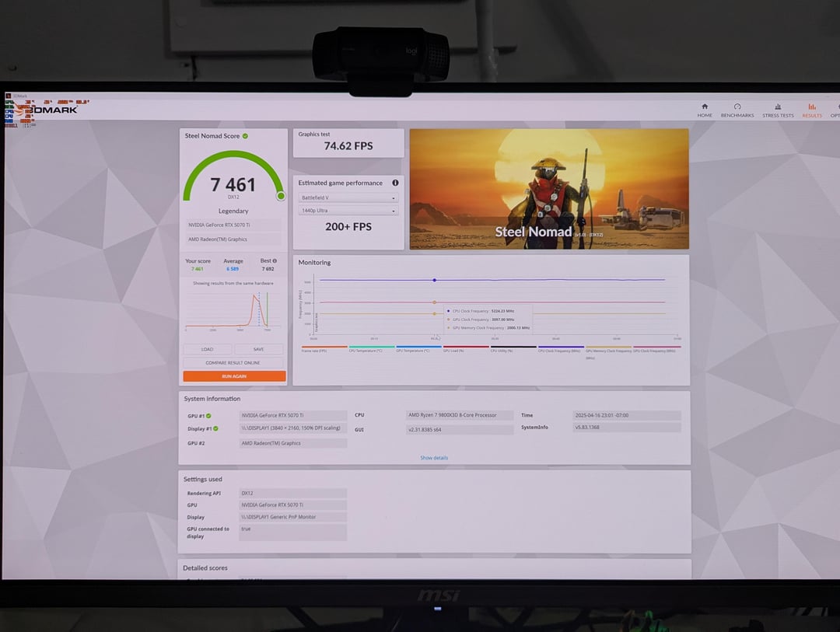Click the Monitoring heading
Image resolution: width=840 pixels, height=632 pixels.
314,263
